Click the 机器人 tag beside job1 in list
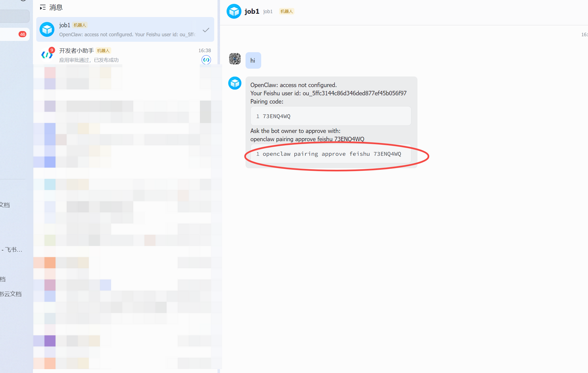 click(x=80, y=25)
